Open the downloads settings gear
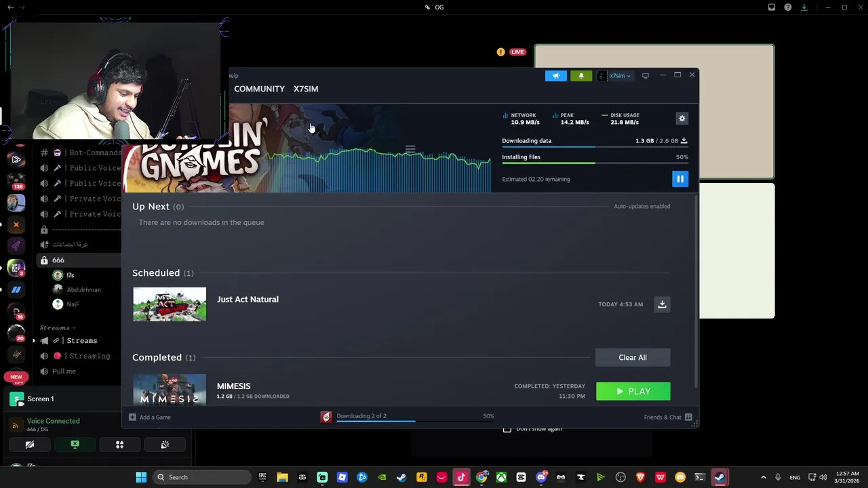This screenshot has height=488, width=868. pyautogui.click(x=682, y=119)
